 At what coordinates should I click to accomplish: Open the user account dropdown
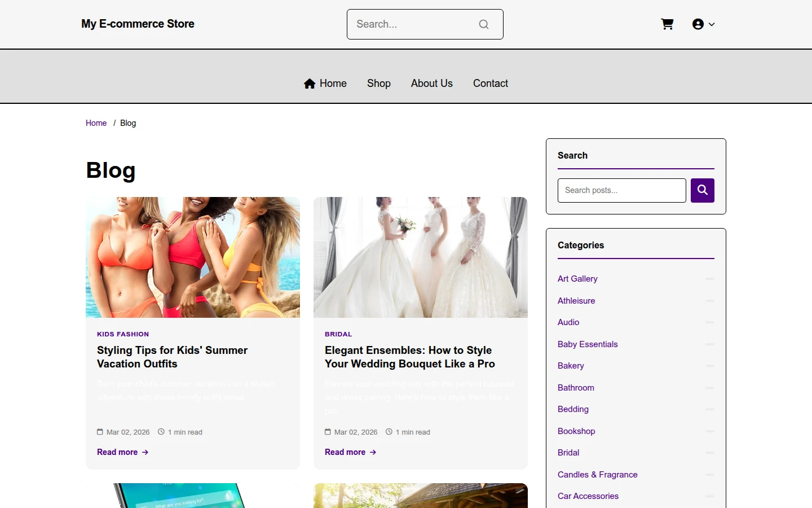click(x=703, y=24)
